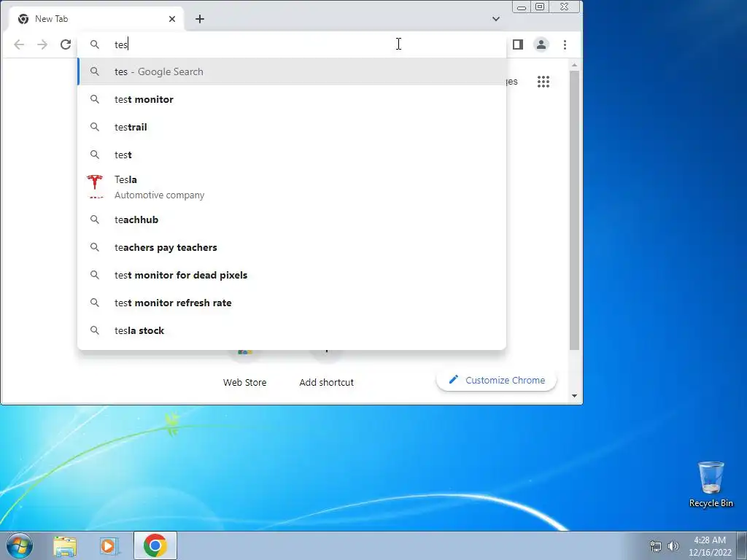Screen dimensions: 747x560
Task: Choose Tesla Automotive company suggestion
Action: [292, 187]
